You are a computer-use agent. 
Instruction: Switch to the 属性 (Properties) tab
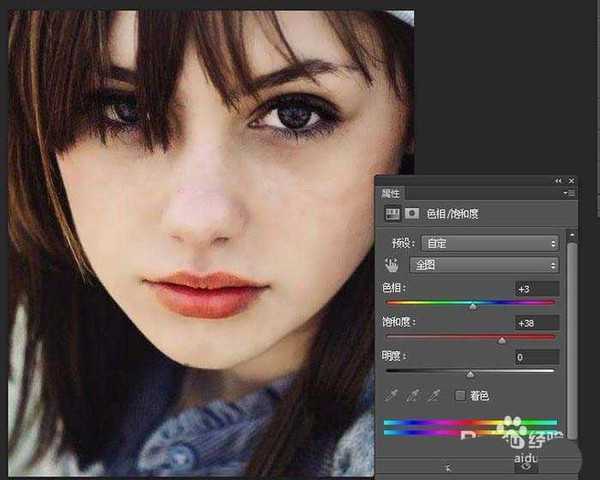(x=391, y=193)
